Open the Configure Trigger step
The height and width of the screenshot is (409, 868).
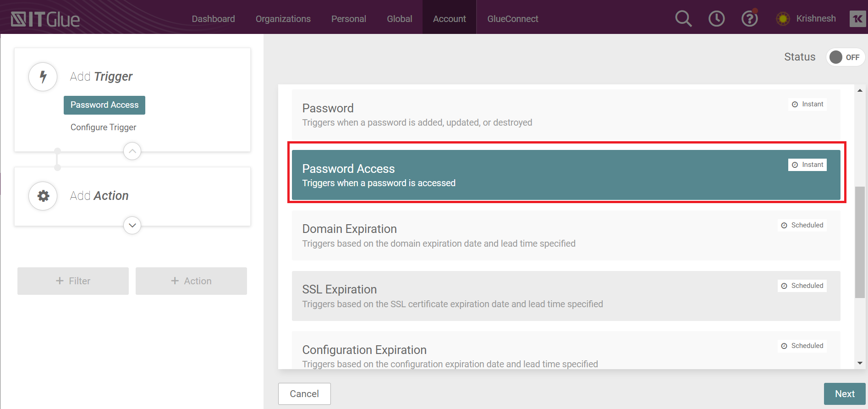tap(103, 127)
